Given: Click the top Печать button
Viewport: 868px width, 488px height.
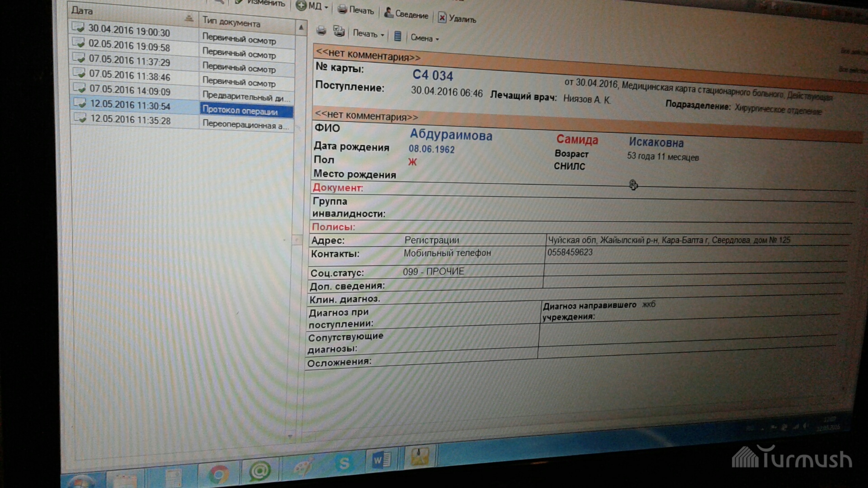Looking at the screenshot, I should tap(356, 10).
